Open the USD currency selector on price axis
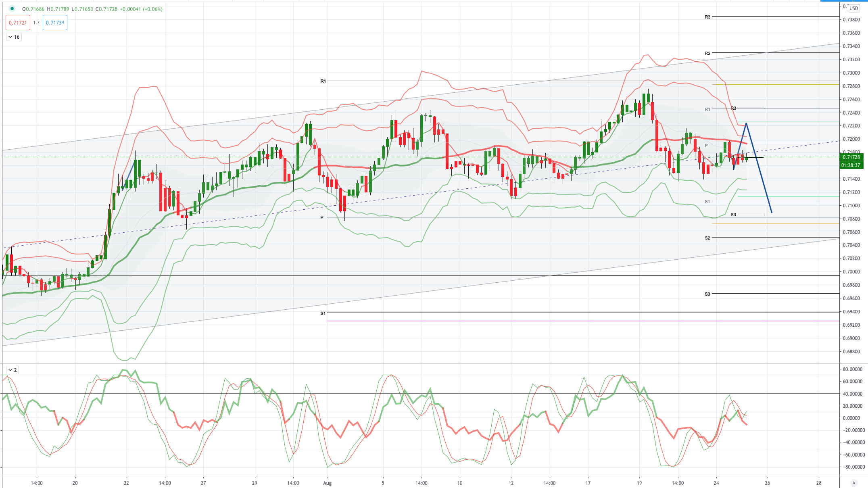868x488 pixels. (853, 8)
